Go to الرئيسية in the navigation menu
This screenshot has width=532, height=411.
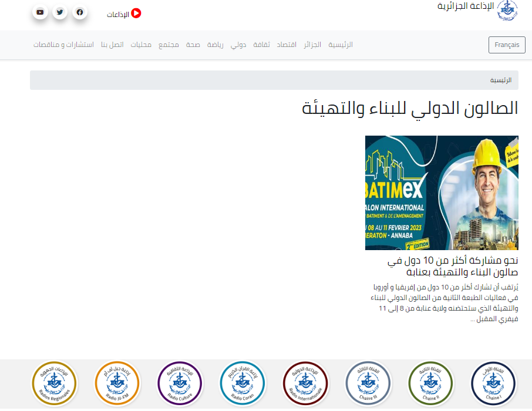341,45
